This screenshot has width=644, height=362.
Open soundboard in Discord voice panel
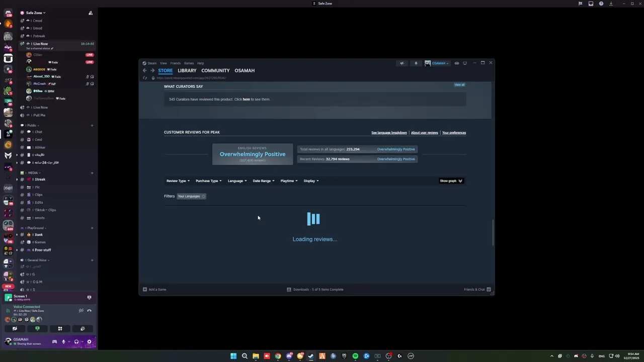83,329
